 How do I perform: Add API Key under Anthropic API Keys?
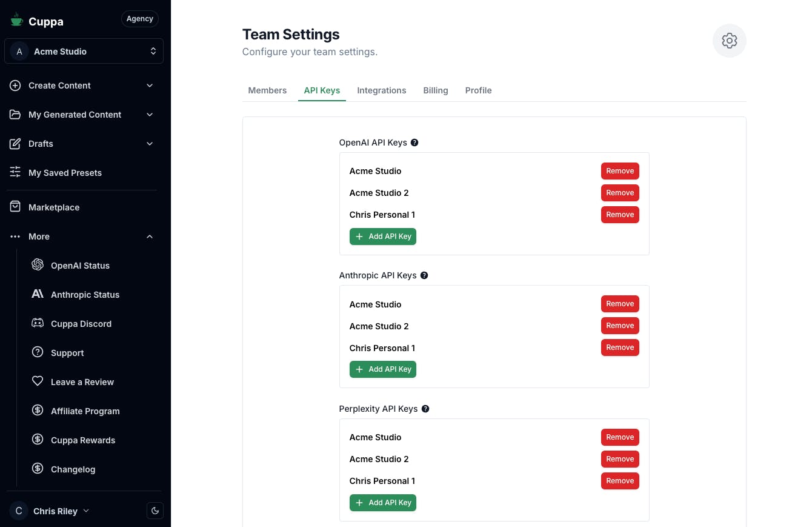pos(383,369)
